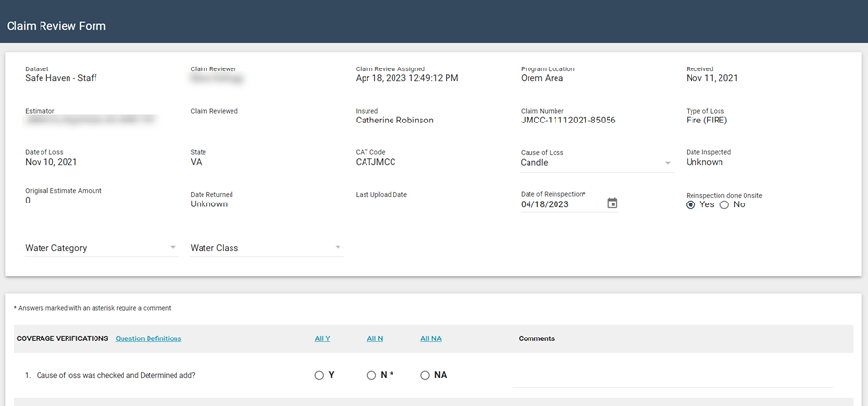Click the Received date Nov 11, 2021
868x406 pixels.
(x=712, y=78)
